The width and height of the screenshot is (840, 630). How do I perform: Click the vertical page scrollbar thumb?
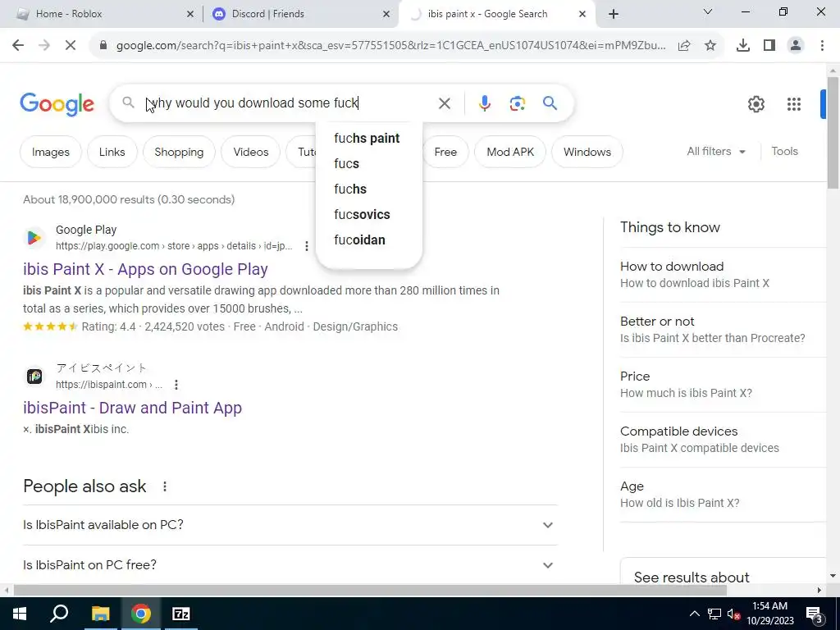(x=833, y=132)
